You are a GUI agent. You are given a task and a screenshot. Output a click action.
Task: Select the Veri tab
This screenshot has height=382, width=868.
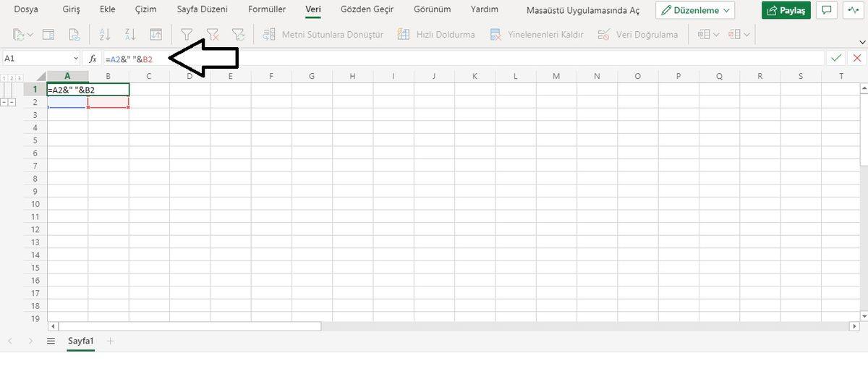tap(313, 9)
